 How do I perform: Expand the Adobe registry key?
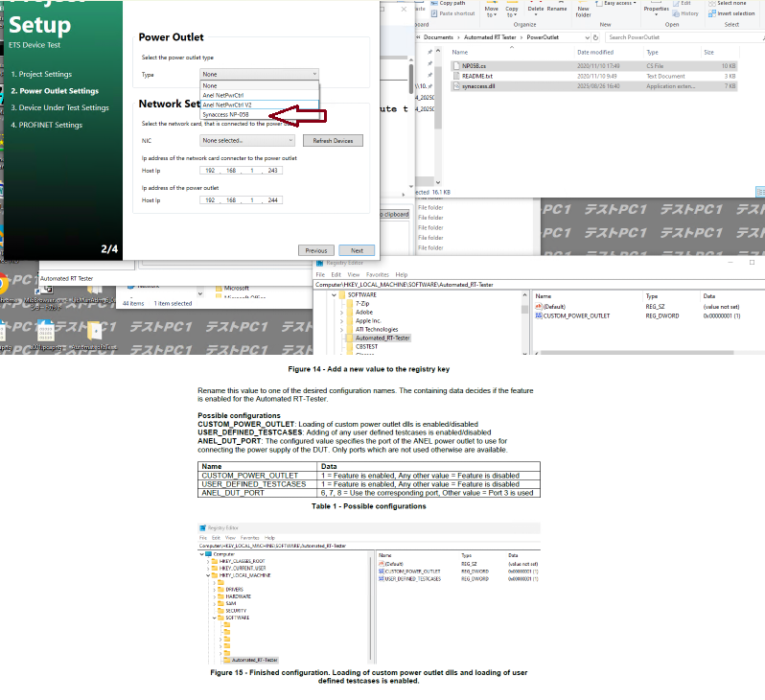coord(341,313)
